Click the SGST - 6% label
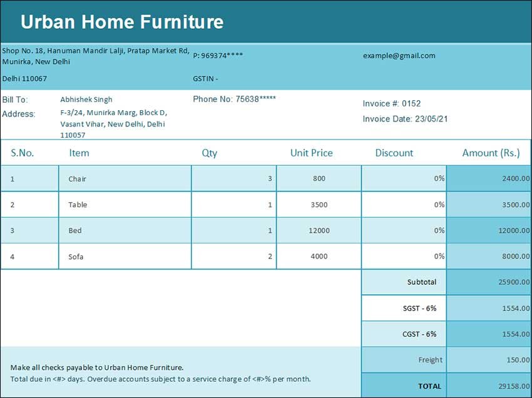 pyautogui.click(x=419, y=309)
